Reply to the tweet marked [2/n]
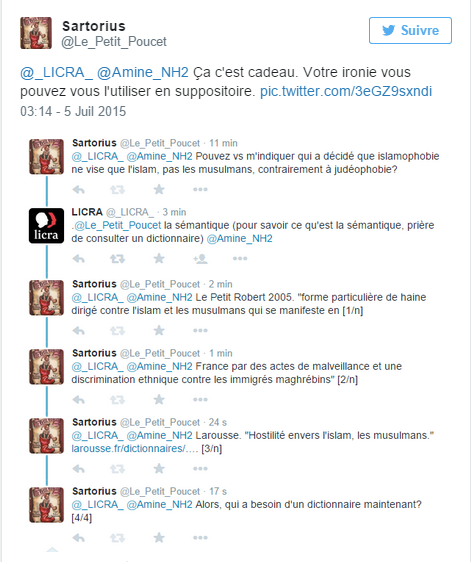Image resolution: width=472 pixels, height=564 pixels. tap(78, 399)
